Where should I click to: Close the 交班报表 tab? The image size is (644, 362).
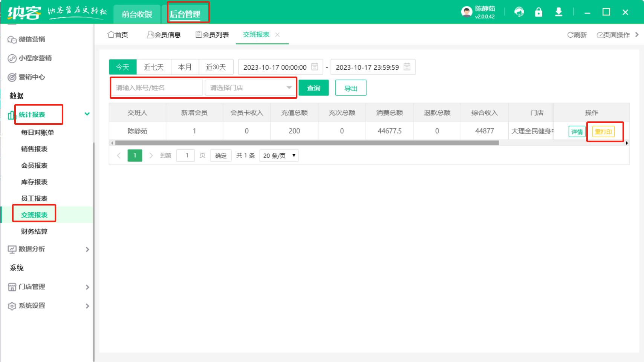(x=277, y=35)
